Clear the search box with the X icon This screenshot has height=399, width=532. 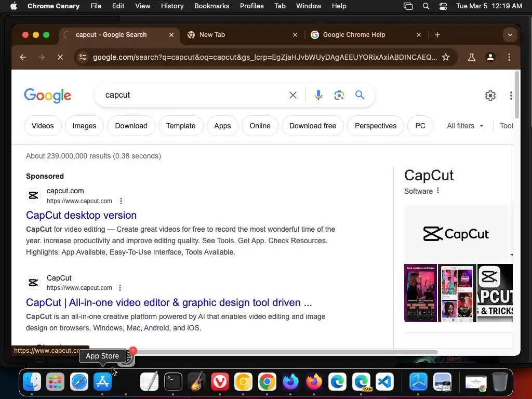(293, 95)
